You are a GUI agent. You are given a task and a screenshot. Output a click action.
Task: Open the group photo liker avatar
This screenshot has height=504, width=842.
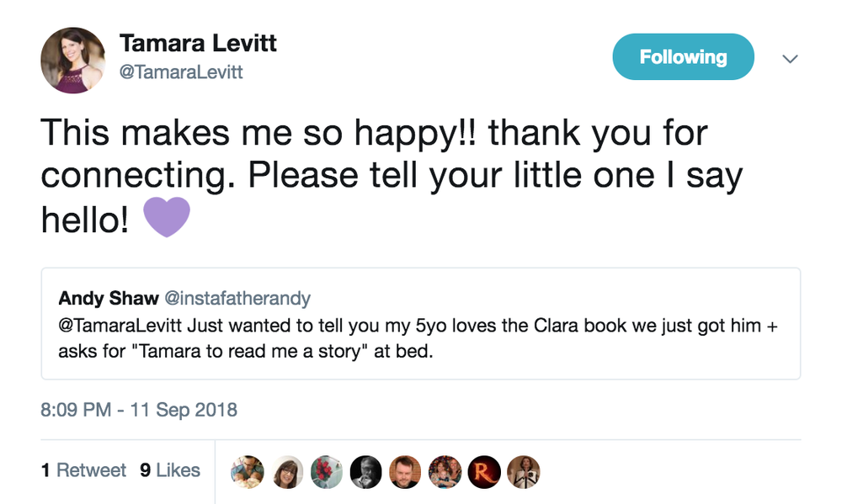(445, 472)
